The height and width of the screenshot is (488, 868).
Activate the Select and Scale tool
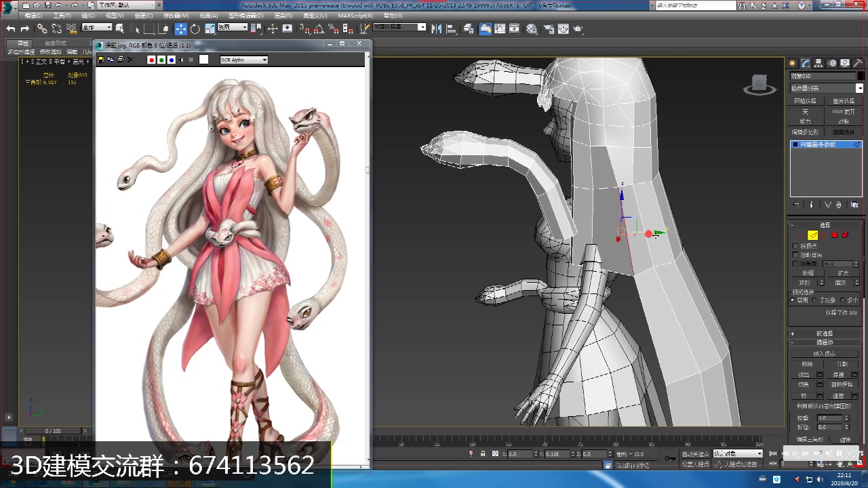(x=210, y=28)
